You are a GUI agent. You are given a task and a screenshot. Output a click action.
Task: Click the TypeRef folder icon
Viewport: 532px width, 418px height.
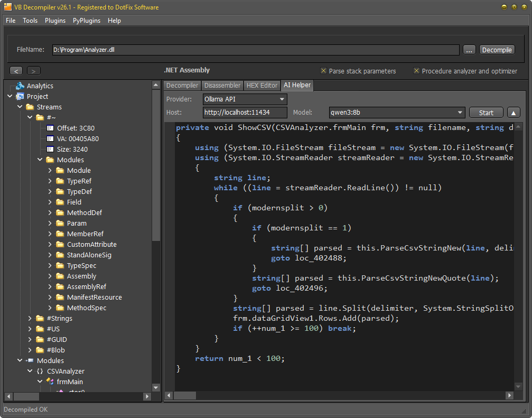[x=60, y=181]
